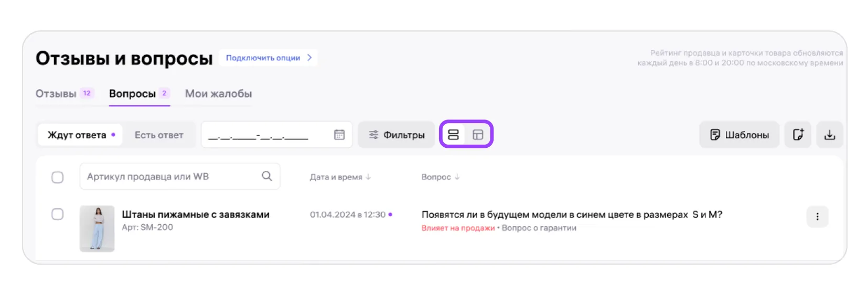Tick the select-all checkbox in header

click(58, 177)
